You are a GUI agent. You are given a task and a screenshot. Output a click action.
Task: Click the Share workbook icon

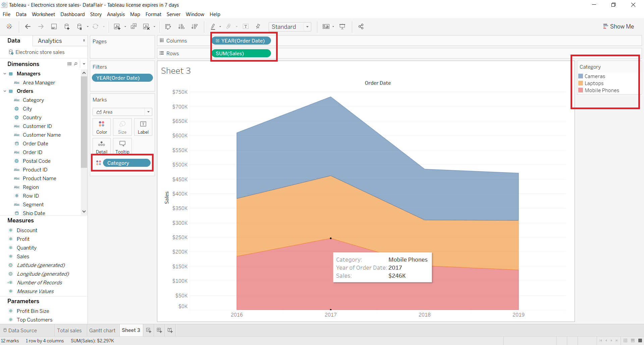361,27
